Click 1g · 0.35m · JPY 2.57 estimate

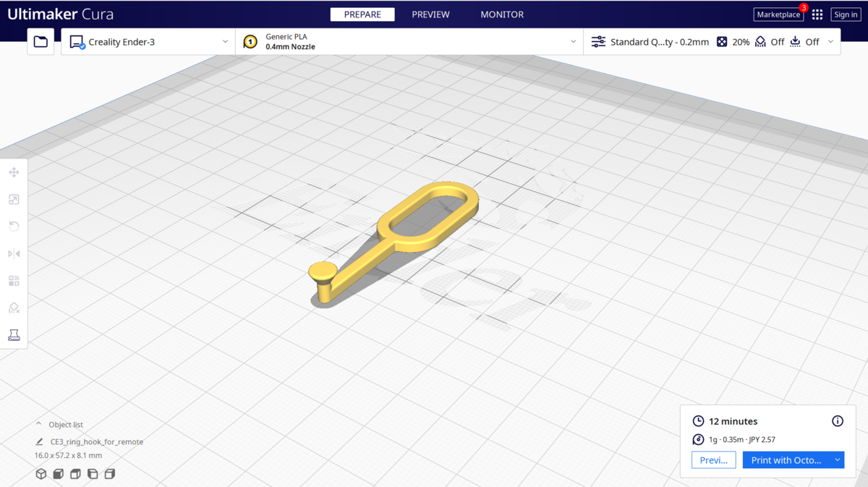[x=742, y=439]
